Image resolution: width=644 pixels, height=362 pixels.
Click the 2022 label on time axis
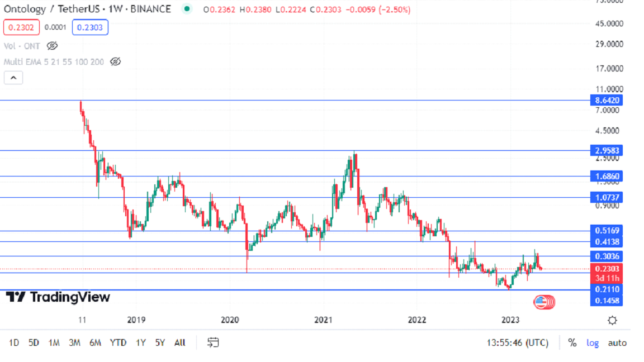point(417,320)
